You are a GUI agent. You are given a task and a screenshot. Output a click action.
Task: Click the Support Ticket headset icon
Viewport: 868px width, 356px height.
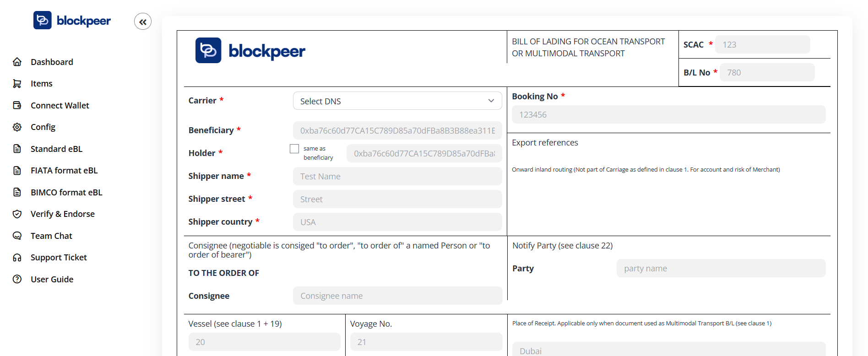[17, 258]
